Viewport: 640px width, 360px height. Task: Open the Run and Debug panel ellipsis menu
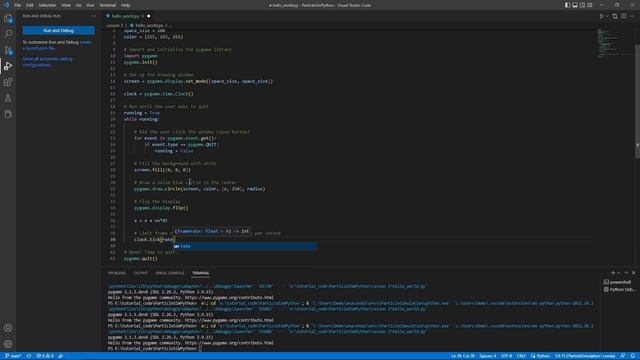click(93, 16)
